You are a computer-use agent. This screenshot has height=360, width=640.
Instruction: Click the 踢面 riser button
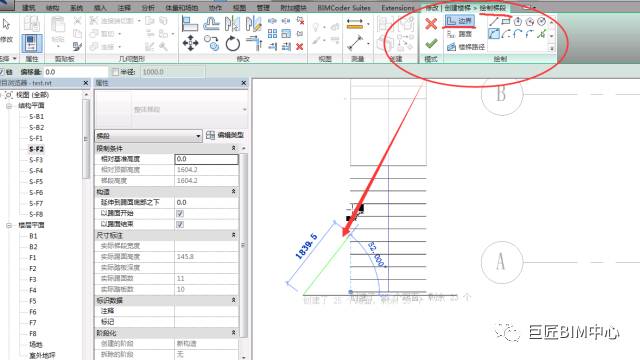[x=460, y=34]
